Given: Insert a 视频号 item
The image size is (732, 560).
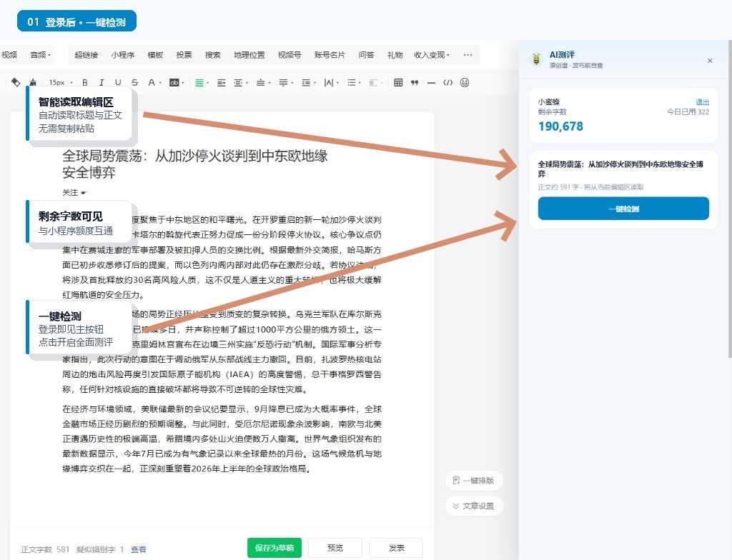Looking at the screenshot, I should [x=290, y=55].
